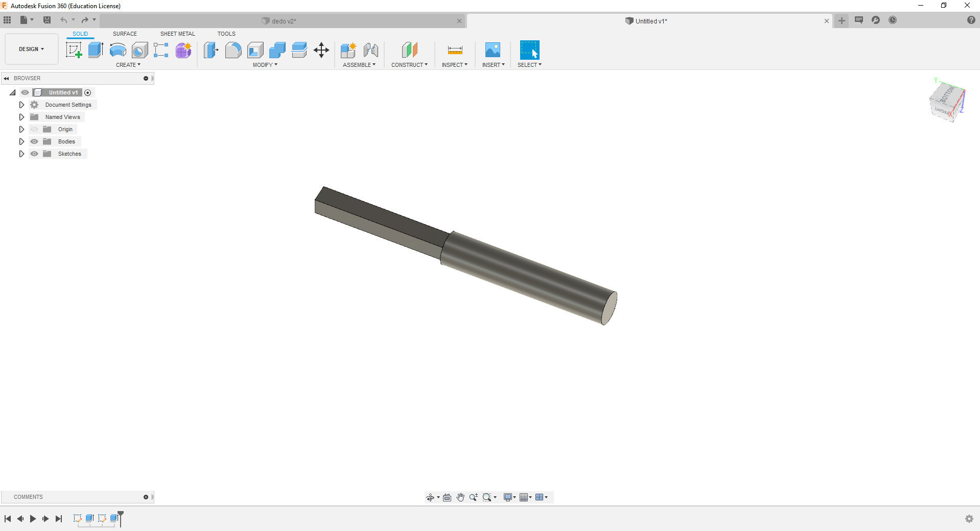Show the hidden Origin folder

(34, 129)
